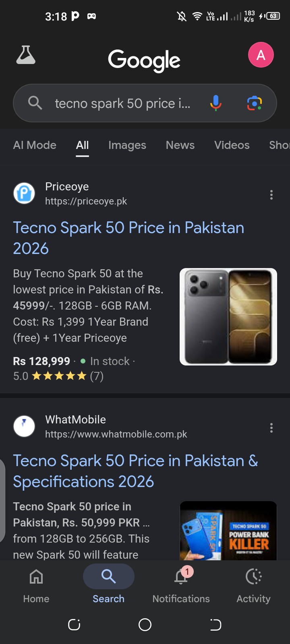290x644 pixels.
Task: Tap the Priceoye site favicon
Action: coord(24,193)
